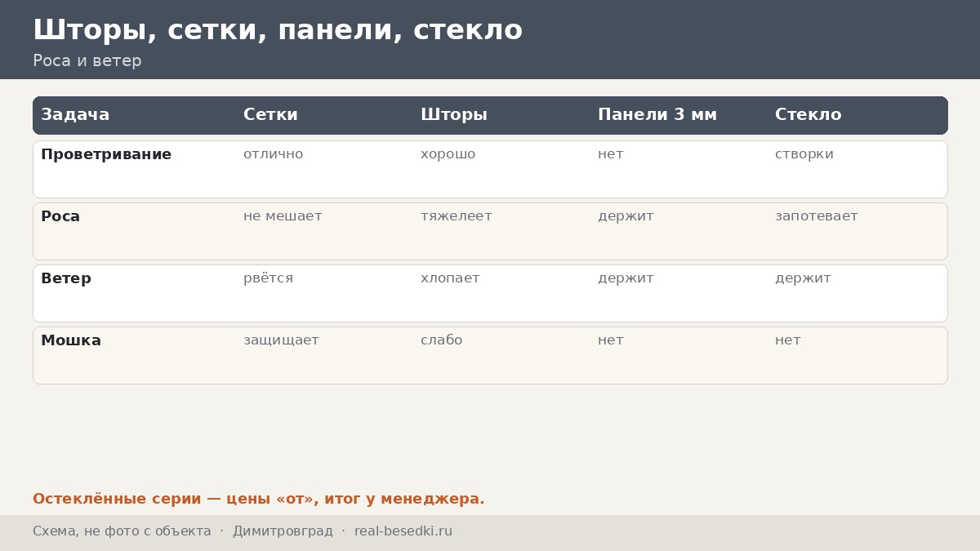This screenshot has height=551, width=980.
Task: Click 'нет' under Панели in Мошка row
Action: point(611,340)
